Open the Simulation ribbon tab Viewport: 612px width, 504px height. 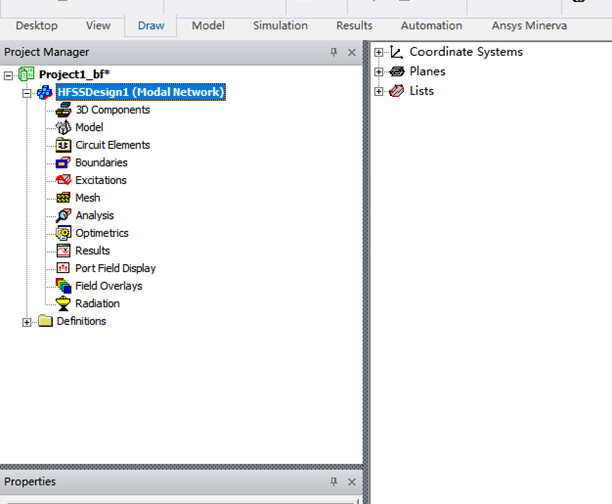click(280, 26)
